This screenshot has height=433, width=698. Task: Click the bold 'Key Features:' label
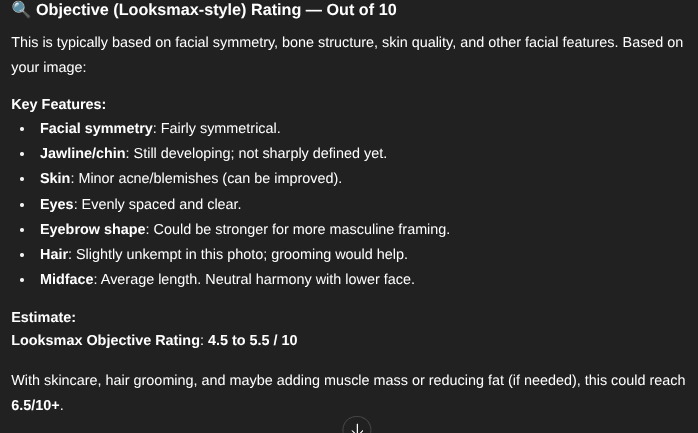pyautogui.click(x=59, y=104)
